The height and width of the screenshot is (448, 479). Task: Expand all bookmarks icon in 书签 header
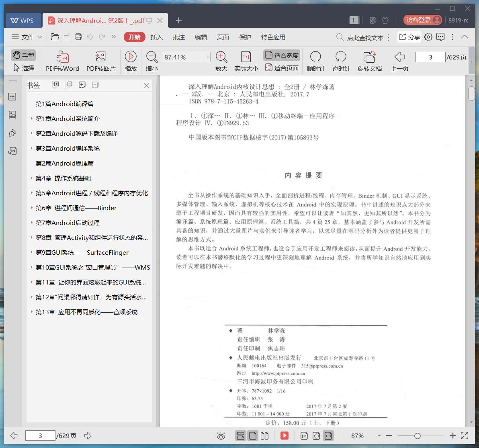55,85
